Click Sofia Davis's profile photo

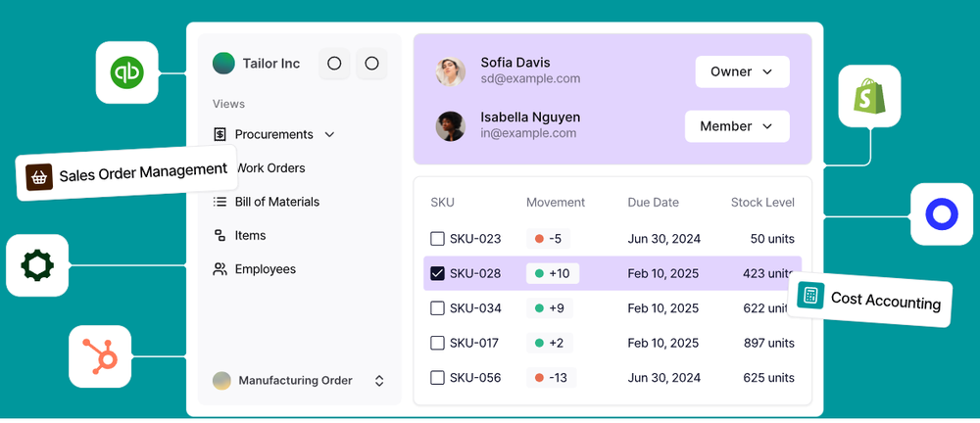[x=450, y=71]
